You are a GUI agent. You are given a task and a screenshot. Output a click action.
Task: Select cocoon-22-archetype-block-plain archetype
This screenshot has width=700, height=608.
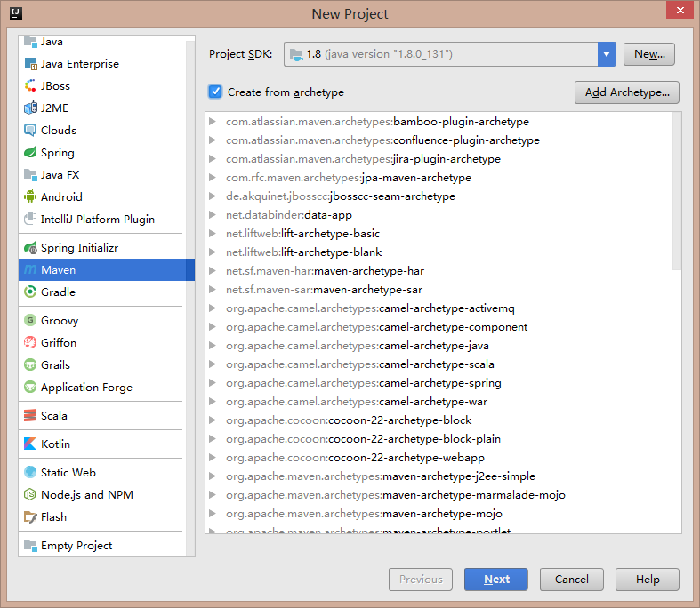(x=363, y=439)
